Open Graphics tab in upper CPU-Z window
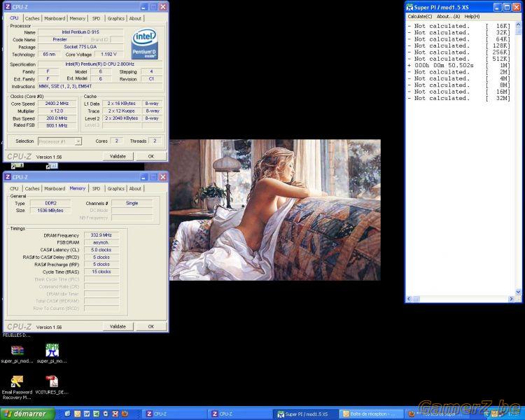This screenshot has width=525, height=420. click(x=115, y=18)
